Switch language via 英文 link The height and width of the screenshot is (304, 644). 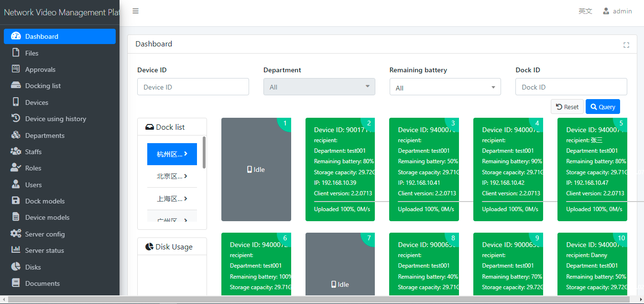[x=585, y=11]
